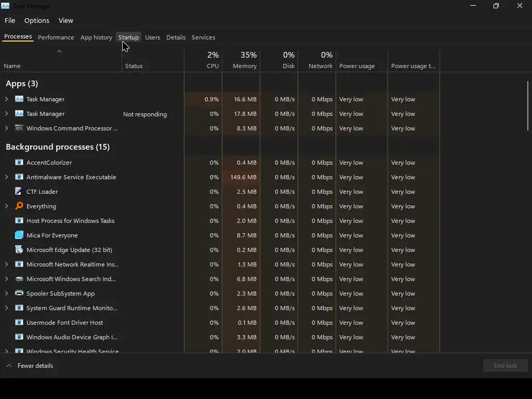The image size is (532, 399).
Task: Click the End task button
Action: pos(505,365)
